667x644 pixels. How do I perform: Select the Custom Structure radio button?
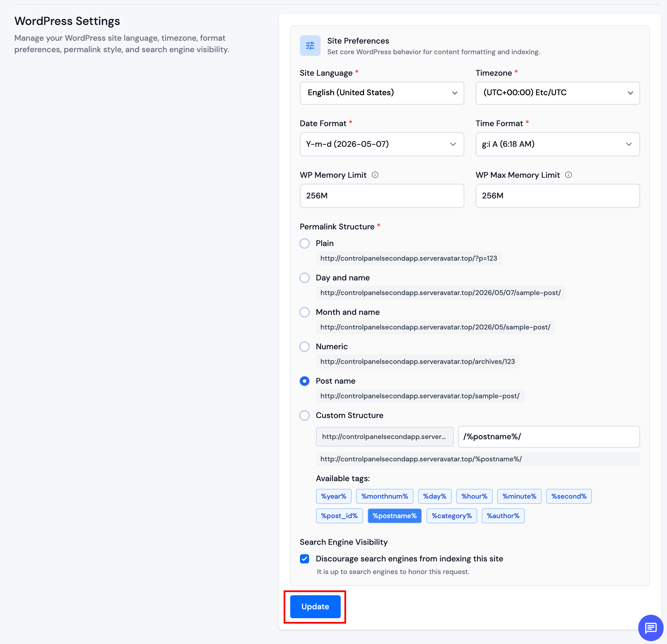tap(305, 415)
